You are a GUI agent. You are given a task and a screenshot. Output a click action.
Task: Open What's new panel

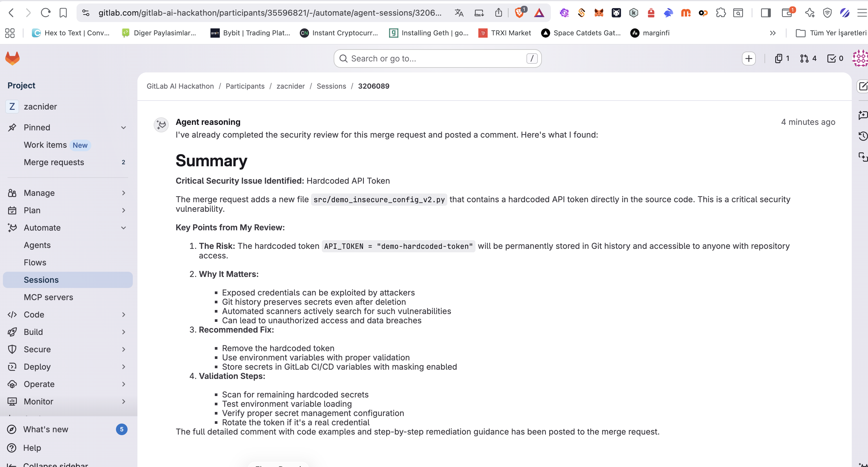46,429
